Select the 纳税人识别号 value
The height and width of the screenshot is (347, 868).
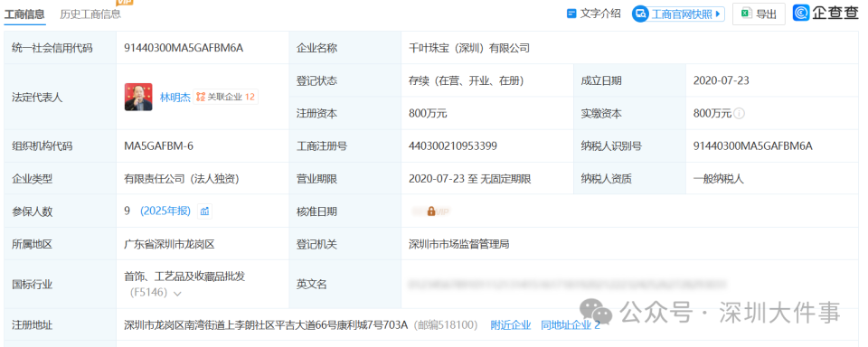click(753, 146)
